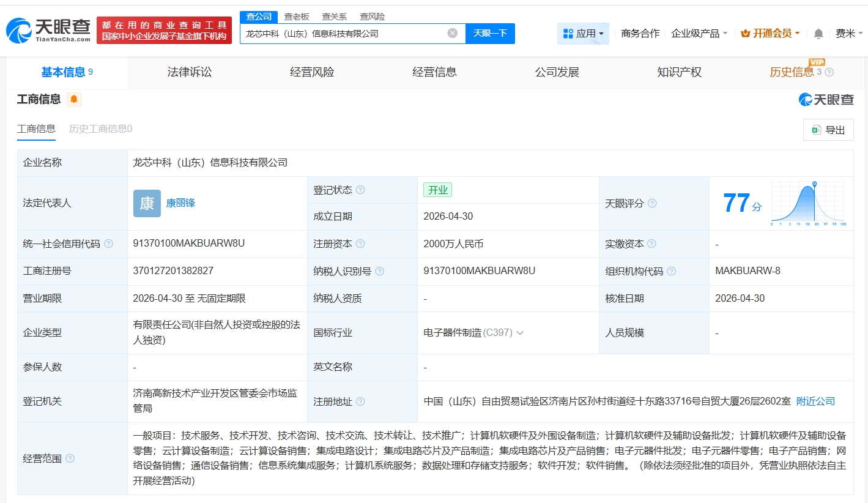The height and width of the screenshot is (503, 868).
Task: Click the 营业期限 value 至 无固定期限
Action: [189, 299]
